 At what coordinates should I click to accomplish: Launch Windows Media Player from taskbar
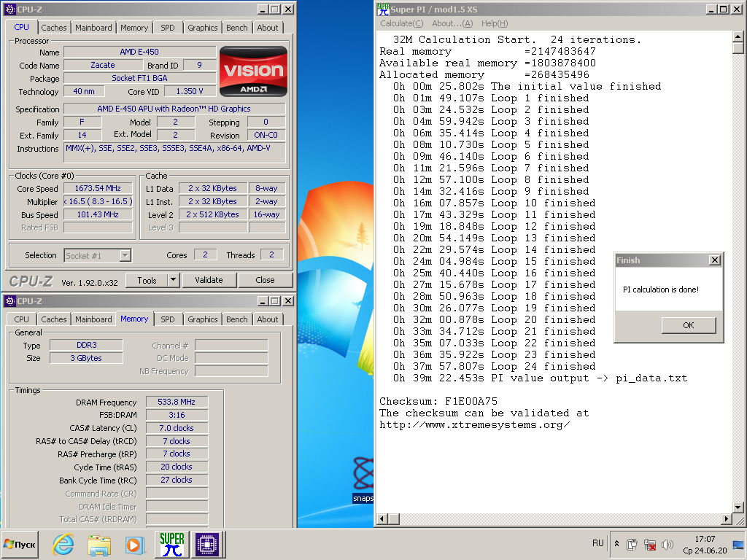coord(135,544)
